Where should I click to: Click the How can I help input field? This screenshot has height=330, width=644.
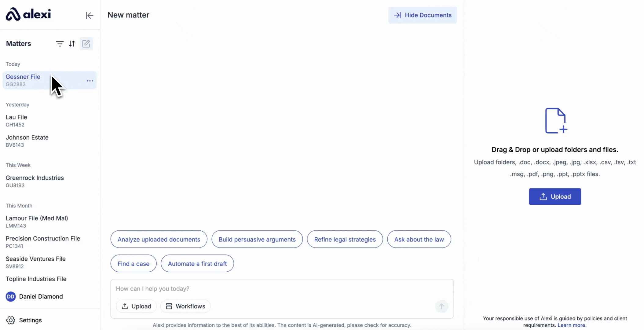(x=275, y=289)
